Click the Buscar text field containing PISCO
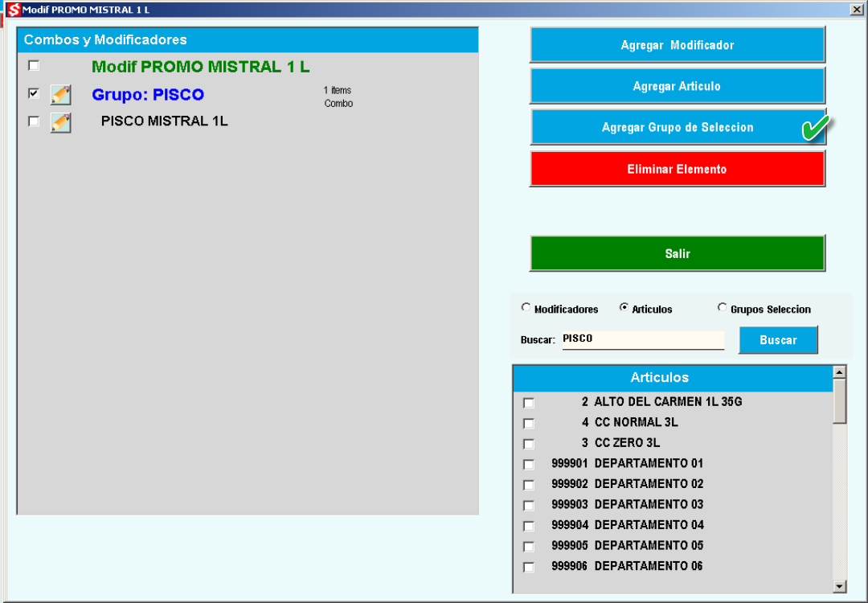868x603 pixels. click(x=643, y=339)
